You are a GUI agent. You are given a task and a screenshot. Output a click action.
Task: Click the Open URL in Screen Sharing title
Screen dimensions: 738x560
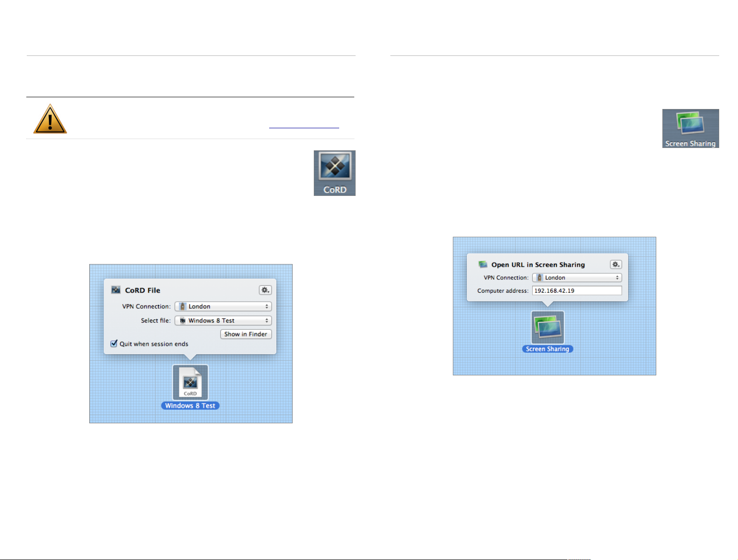[x=538, y=264]
